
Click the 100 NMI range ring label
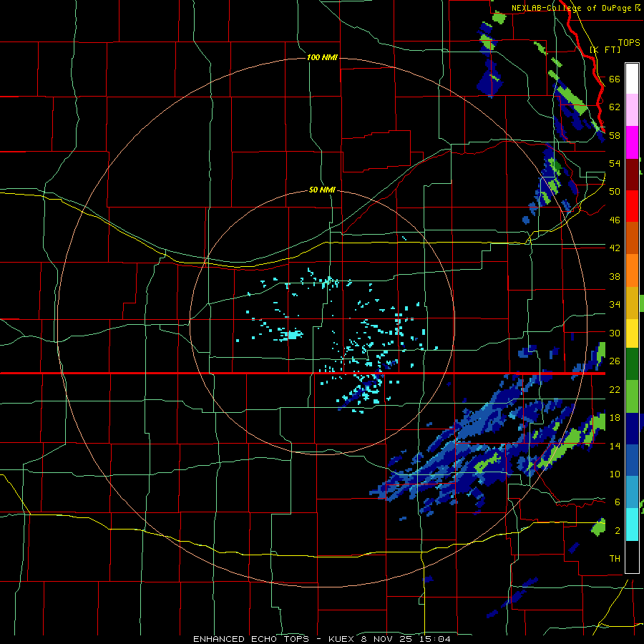[322, 57]
